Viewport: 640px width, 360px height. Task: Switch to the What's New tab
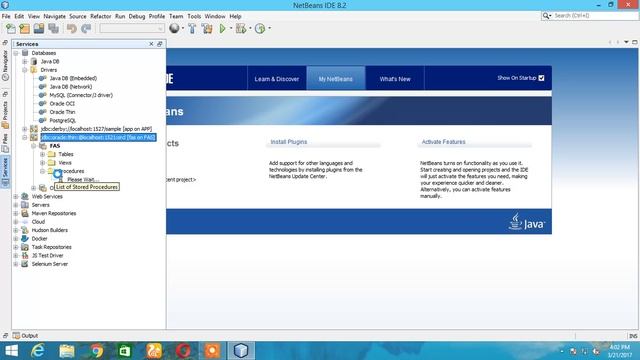[x=395, y=79]
